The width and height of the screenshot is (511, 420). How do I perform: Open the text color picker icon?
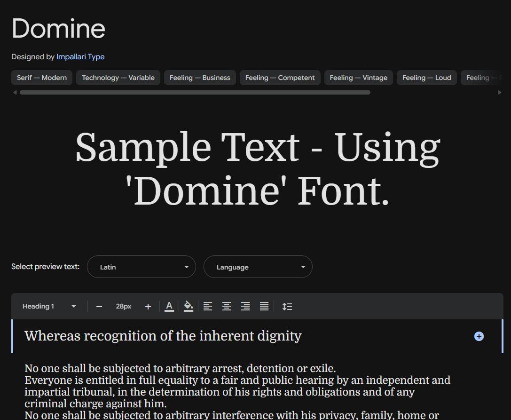[169, 307]
